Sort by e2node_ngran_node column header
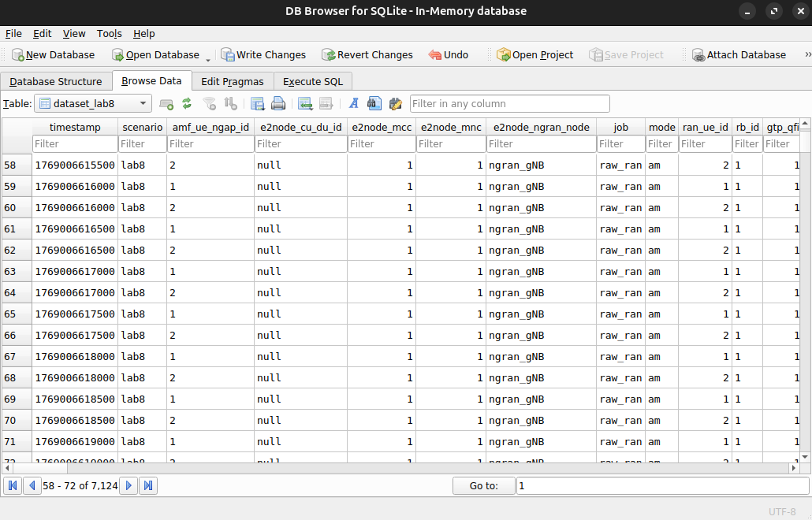This screenshot has height=520, width=812. tap(541, 127)
